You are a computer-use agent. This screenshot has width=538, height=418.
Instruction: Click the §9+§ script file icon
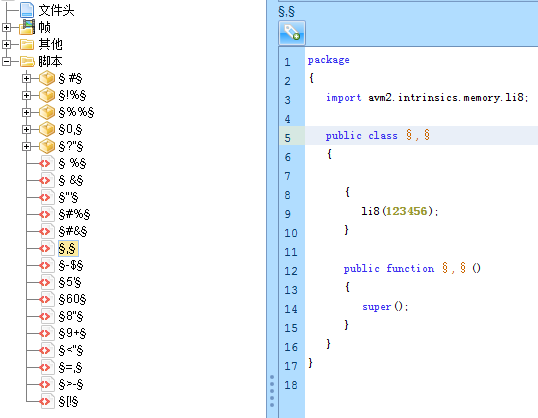click(47, 333)
